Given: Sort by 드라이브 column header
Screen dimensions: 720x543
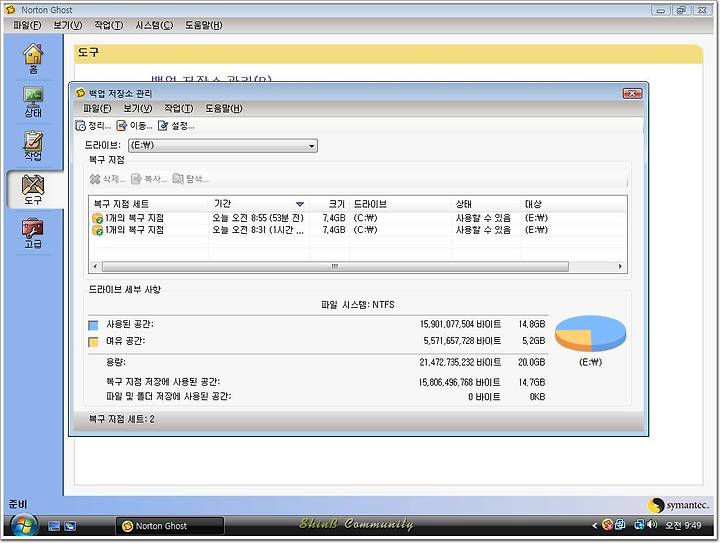Looking at the screenshot, I should pyautogui.click(x=400, y=204).
